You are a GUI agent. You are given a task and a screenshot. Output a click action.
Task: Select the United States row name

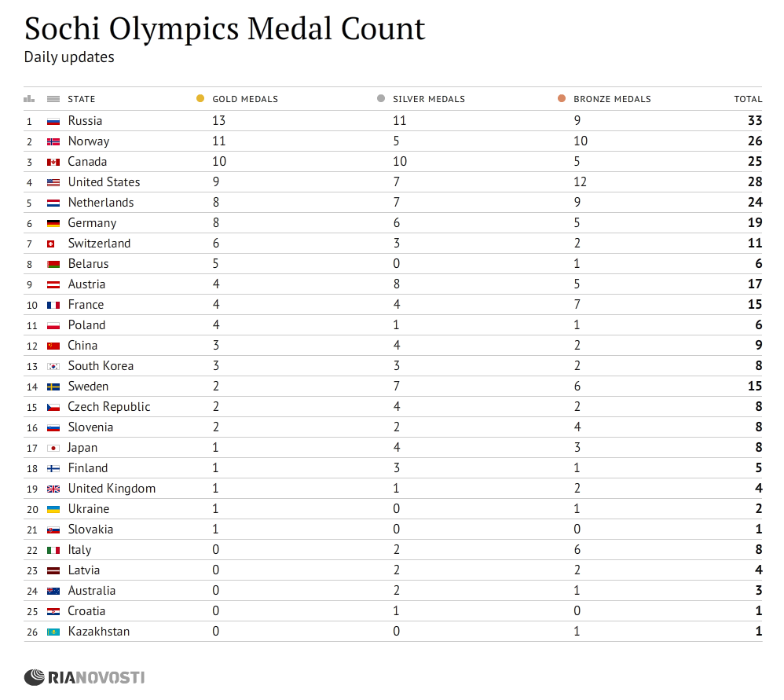[104, 182]
